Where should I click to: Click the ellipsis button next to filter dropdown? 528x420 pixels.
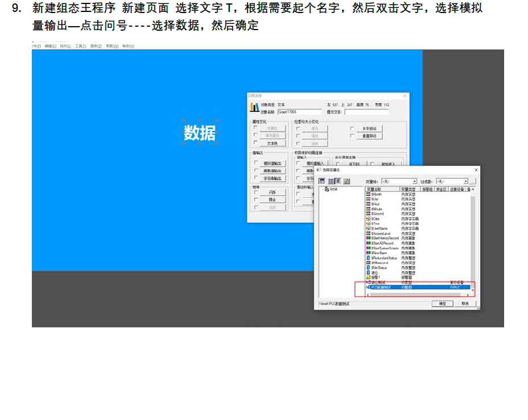click(472, 181)
